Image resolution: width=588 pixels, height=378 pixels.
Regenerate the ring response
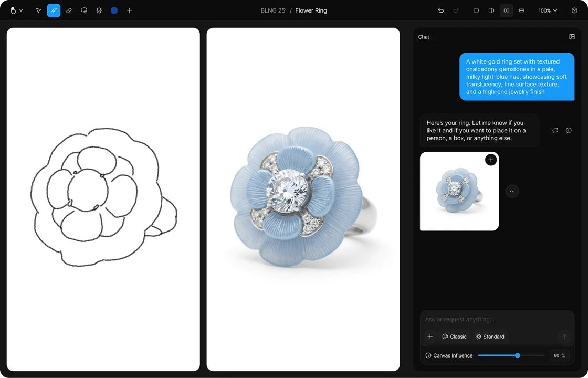point(555,131)
